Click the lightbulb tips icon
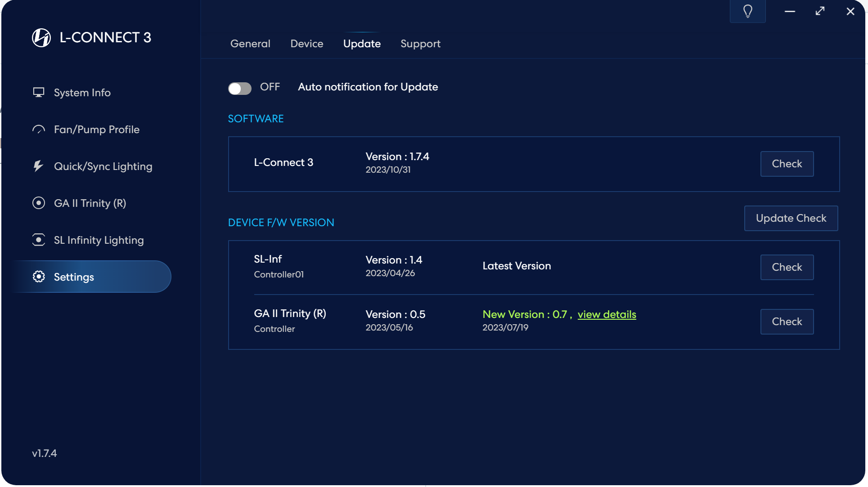The width and height of the screenshot is (868, 487). click(x=747, y=11)
